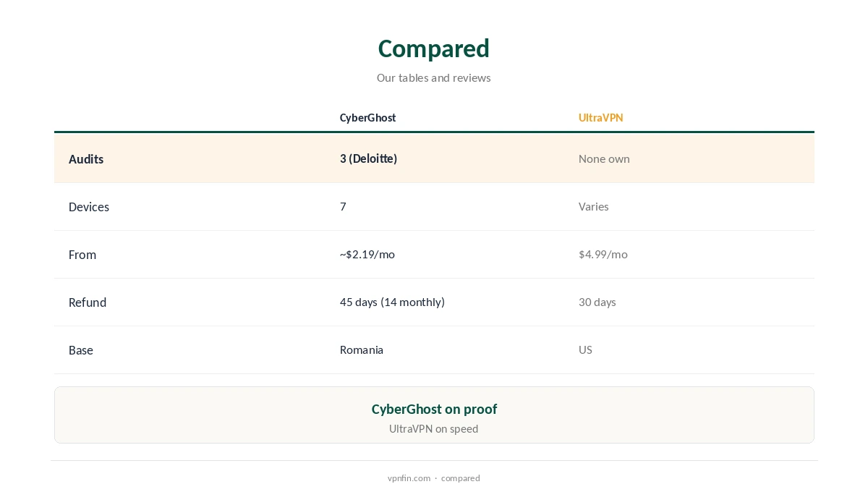Click the "Audits" row label
Image resolution: width=868 pixels, height=492 pixels.
tap(86, 159)
